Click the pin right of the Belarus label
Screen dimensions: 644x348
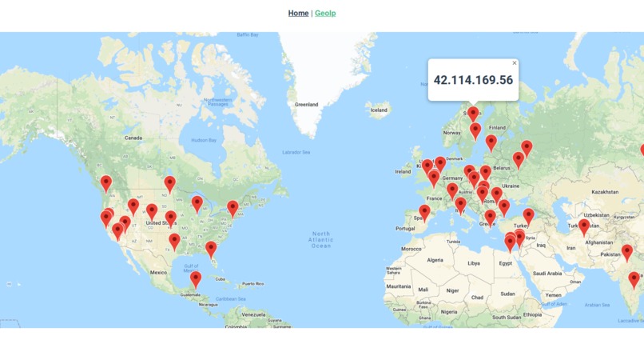(519, 161)
